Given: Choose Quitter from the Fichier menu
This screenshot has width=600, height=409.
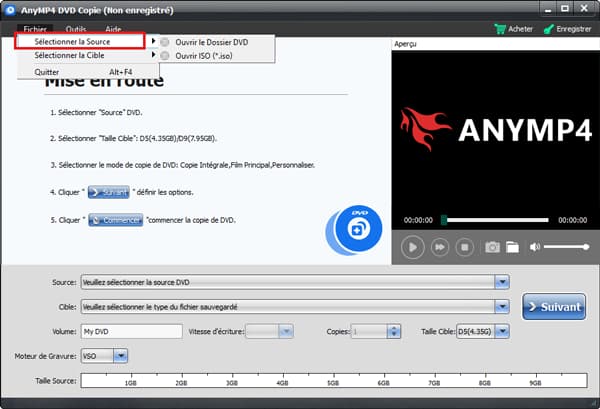Looking at the screenshot, I should pyautogui.click(x=88, y=72).
